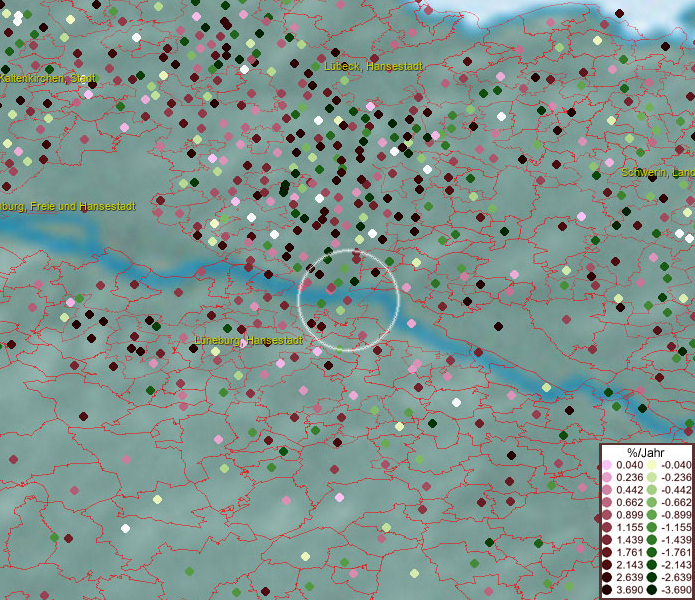The image size is (695, 600).
Task: Click the 0.442 legend value
Action: coord(629,490)
